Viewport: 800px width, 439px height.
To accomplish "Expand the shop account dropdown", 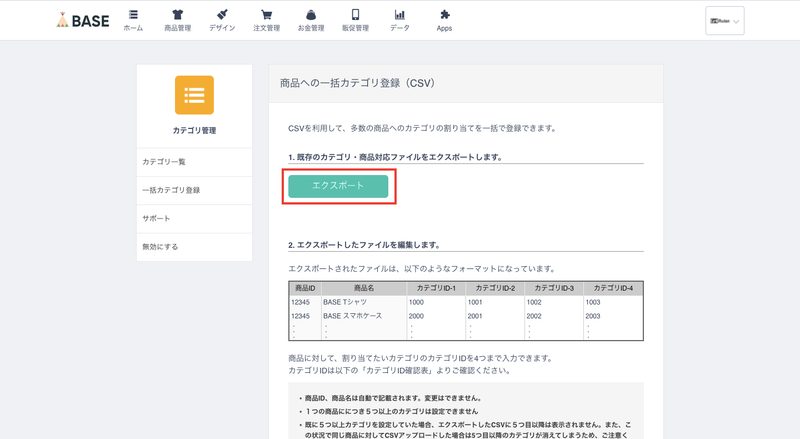I will (x=724, y=21).
